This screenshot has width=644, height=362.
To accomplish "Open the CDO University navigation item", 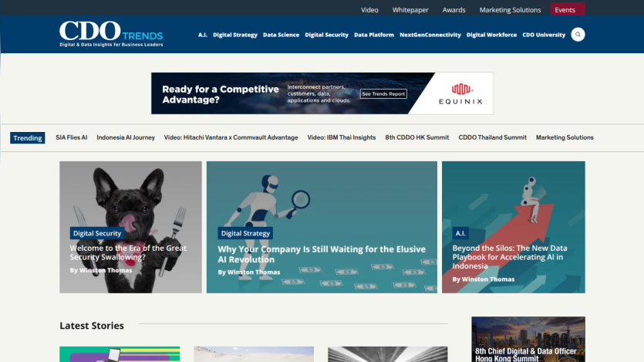I will pos(544,35).
